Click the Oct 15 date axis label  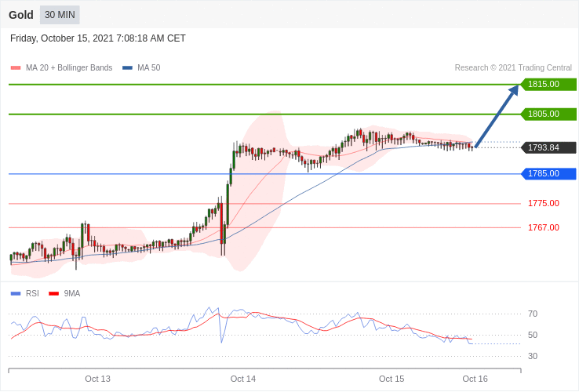point(391,379)
